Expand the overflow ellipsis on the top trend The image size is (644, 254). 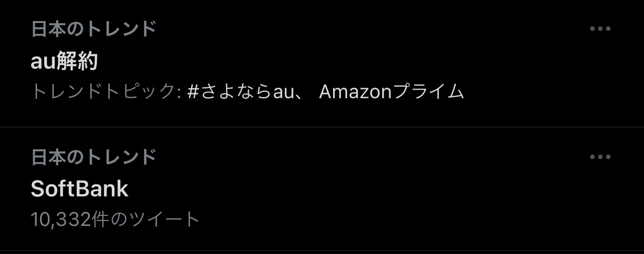[600, 29]
